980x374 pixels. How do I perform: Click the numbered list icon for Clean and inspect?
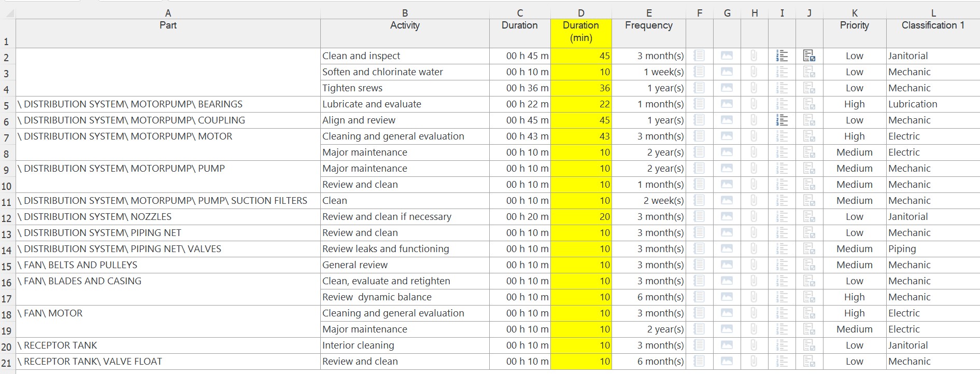pyautogui.click(x=782, y=56)
